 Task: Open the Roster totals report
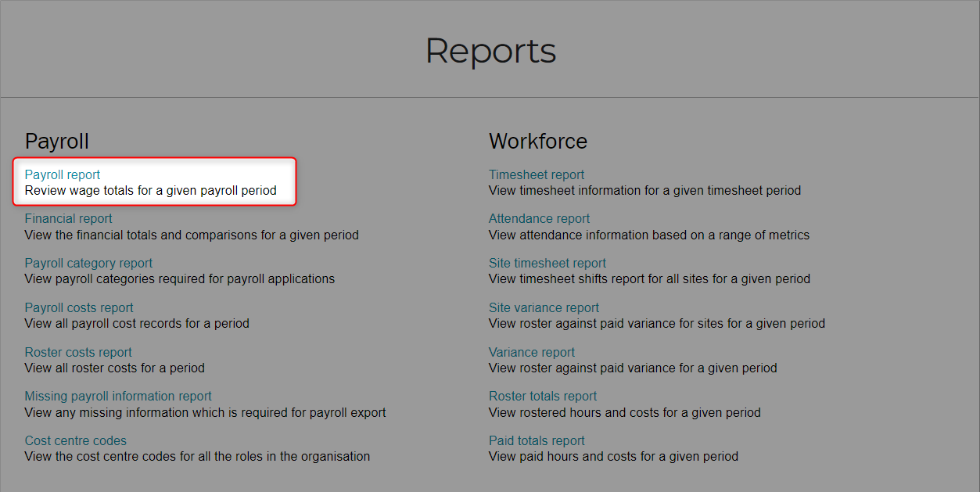(543, 397)
